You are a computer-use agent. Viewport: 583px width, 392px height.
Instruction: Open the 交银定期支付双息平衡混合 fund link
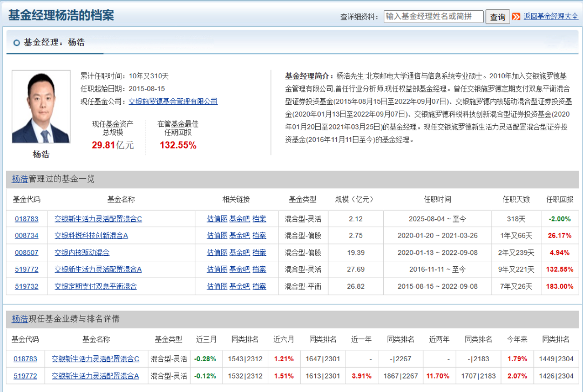[96, 286]
